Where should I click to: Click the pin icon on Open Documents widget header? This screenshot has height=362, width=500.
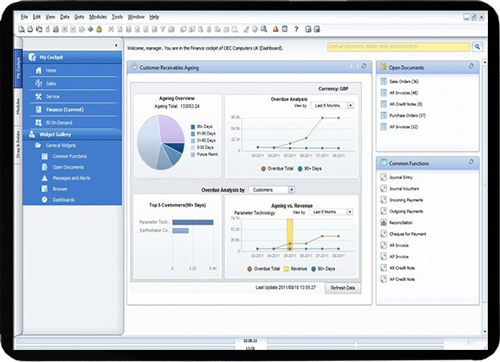[471, 66]
